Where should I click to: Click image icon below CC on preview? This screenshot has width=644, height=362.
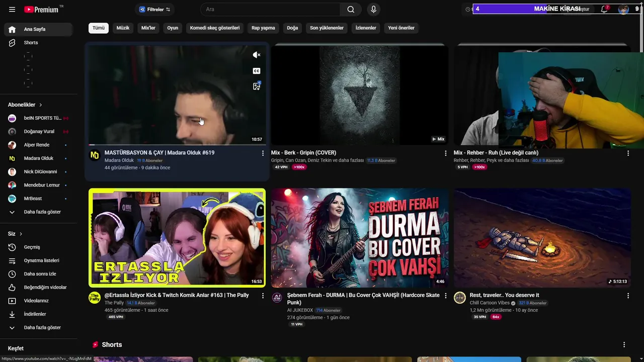(x=257, y=86)
